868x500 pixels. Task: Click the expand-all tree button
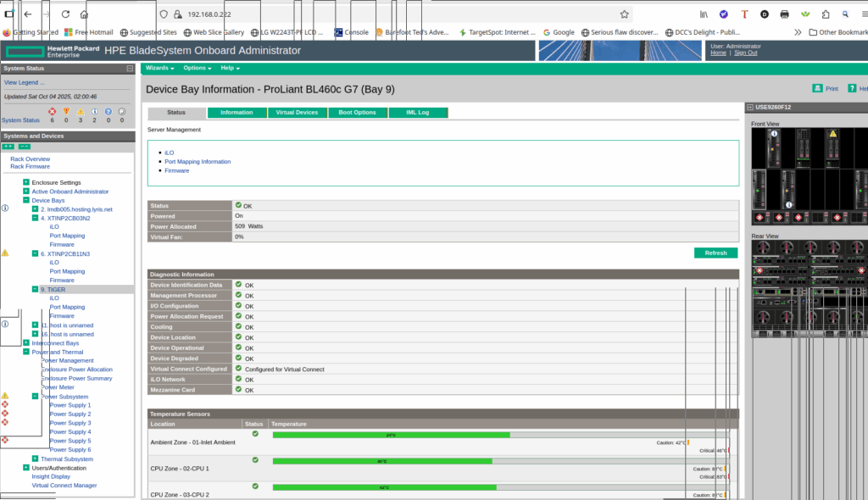tap(8, 147)
